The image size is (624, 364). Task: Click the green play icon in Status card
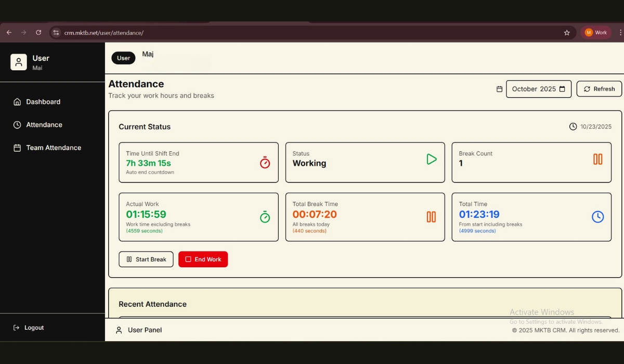(431, 159)
